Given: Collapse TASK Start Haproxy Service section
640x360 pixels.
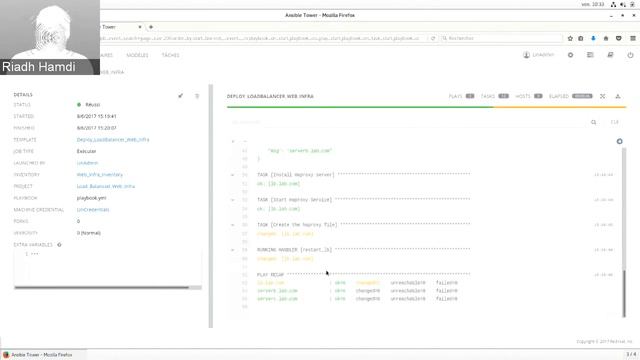Looking at the screenshot, I should [x=233, y=200].
